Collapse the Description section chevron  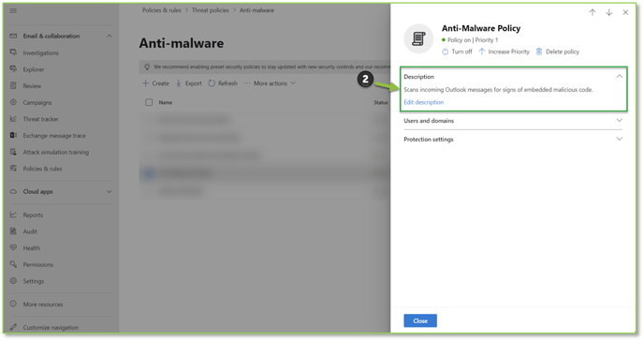pos(620,77)
